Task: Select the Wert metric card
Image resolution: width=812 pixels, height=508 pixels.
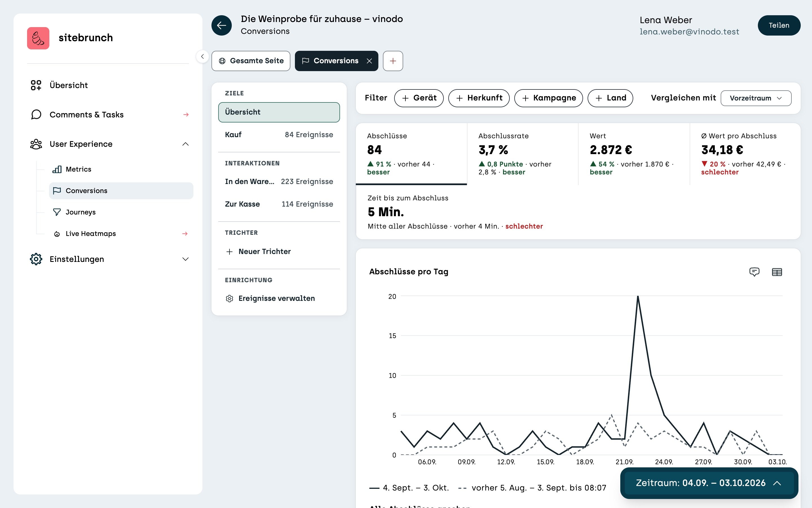Action: pyautogui.click(x=634, y=154)
